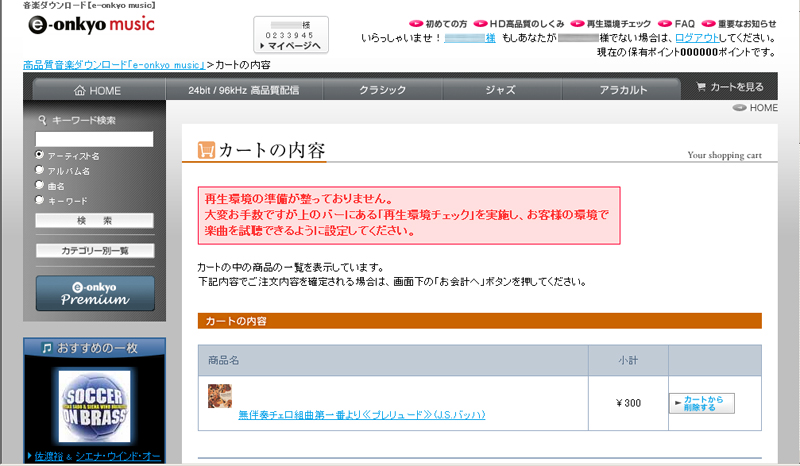This screenshot has height=466, width=800.
Task: Click the magnifier icon by キーワード検索
Action: pos(43,120)
